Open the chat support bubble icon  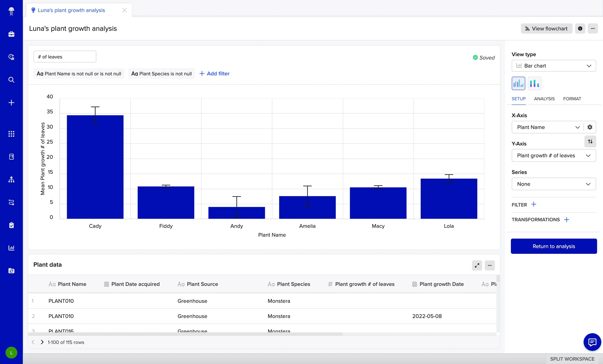592,342
